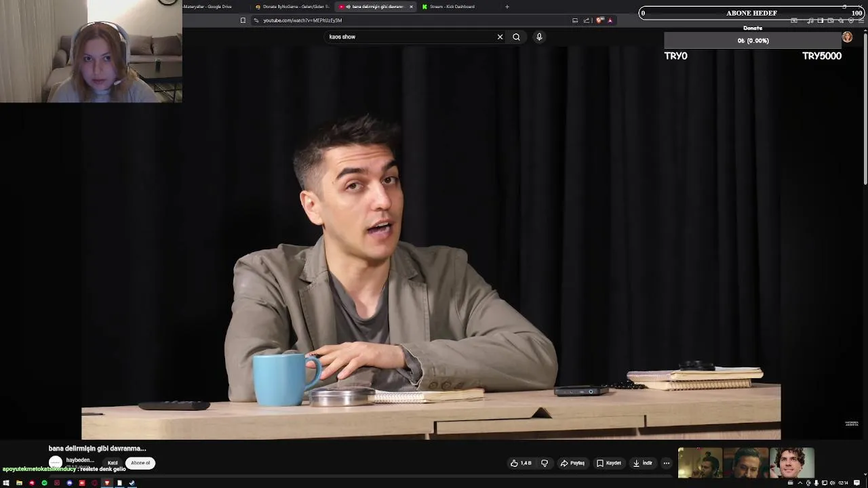Switch to the Google Drive tab
This screenshot has width=868, height=488.
[207, 7]
